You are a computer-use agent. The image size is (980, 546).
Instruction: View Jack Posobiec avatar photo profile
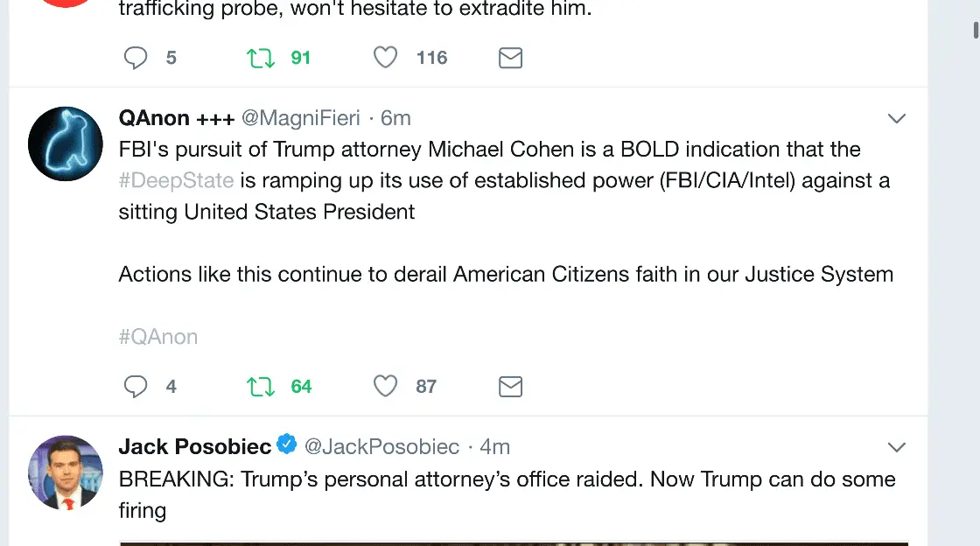(66, 472)
